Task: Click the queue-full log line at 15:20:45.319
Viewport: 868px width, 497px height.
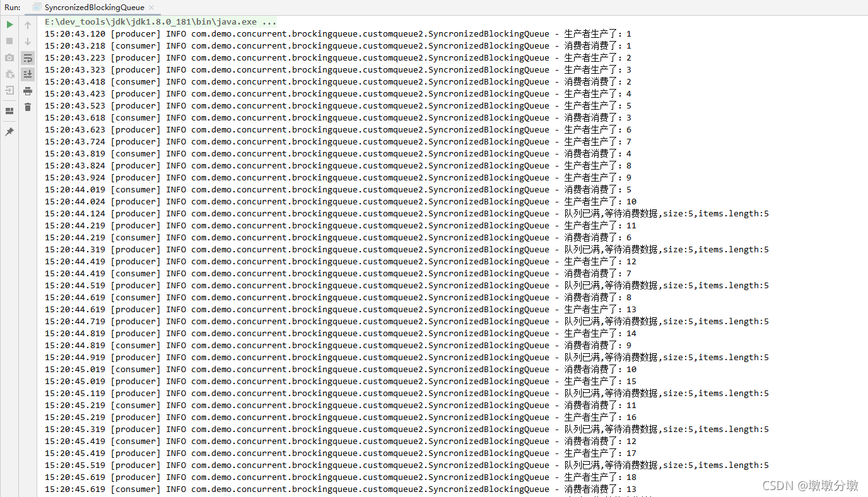Action: [x=407, y=430]
